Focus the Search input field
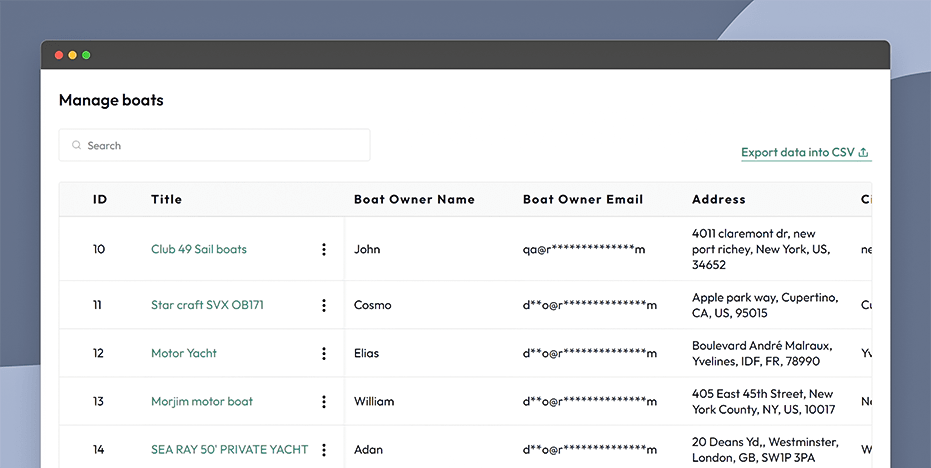This screenshot has width=931, height=468. coord(214,145)
